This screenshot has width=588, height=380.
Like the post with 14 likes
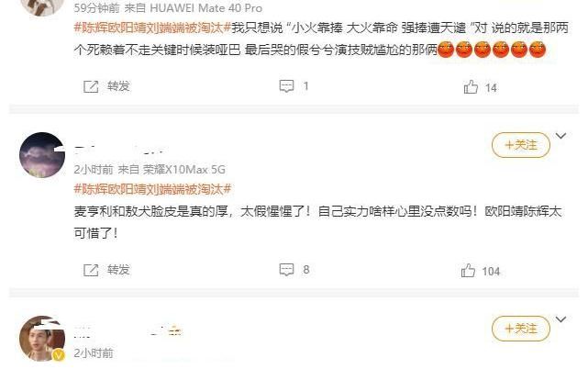pos(471,87)
